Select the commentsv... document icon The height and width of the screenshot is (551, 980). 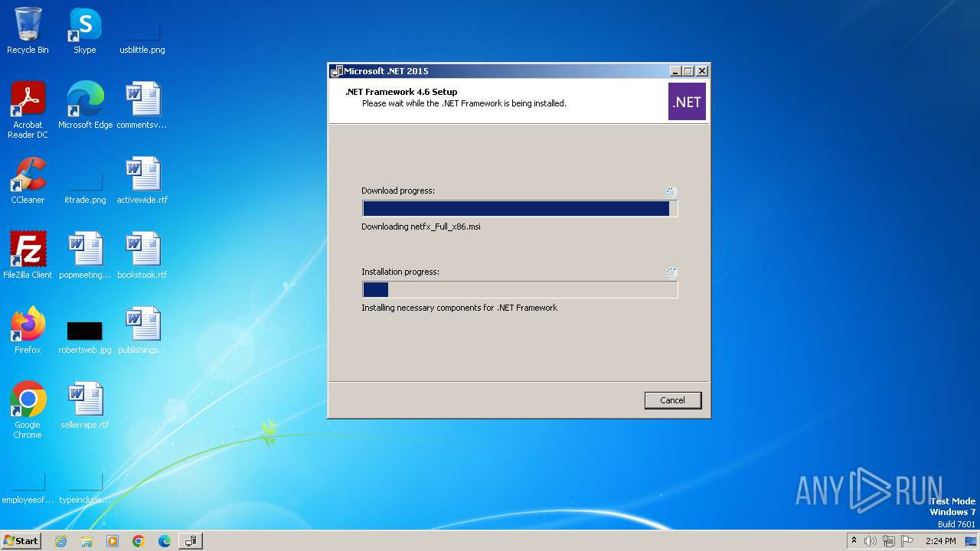(142, 106)
